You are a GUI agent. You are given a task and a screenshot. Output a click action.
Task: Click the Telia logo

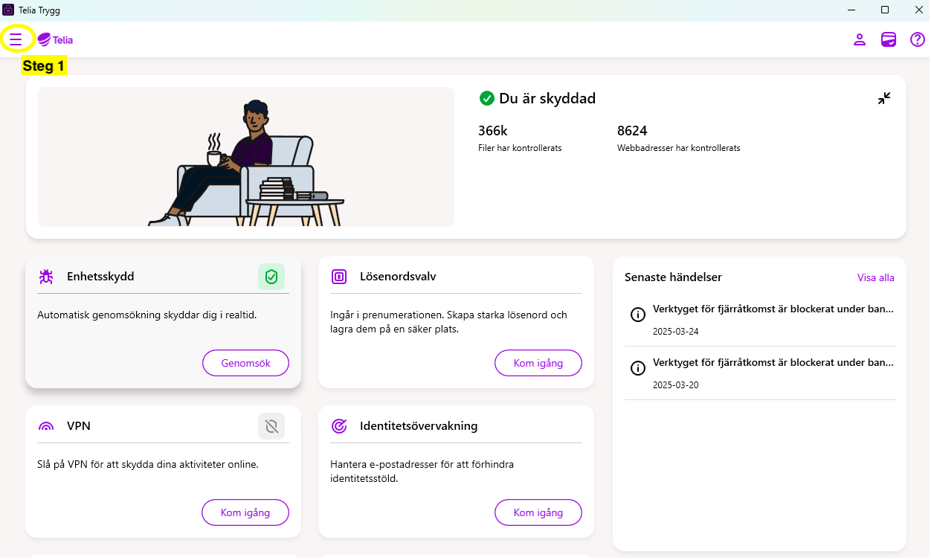click(55, 40)
